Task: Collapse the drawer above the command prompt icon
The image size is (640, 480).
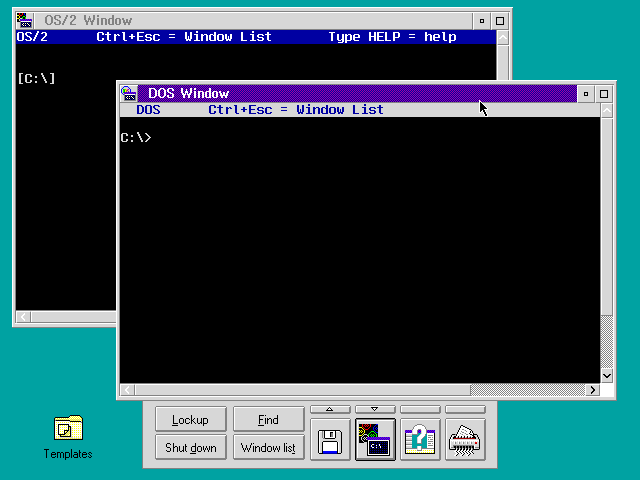Action: [x=375, y=409]
